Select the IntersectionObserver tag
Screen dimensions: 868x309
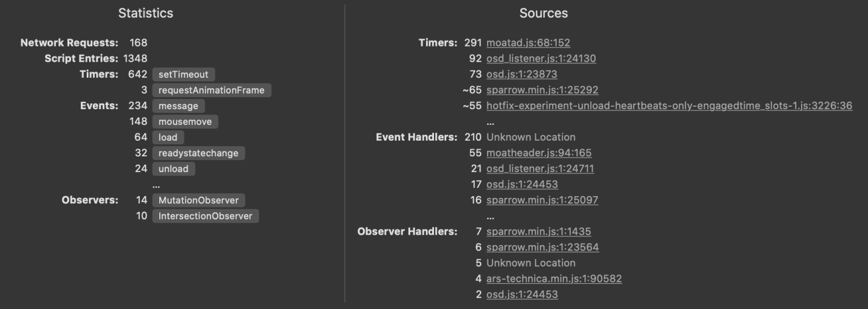click(205, 215)
